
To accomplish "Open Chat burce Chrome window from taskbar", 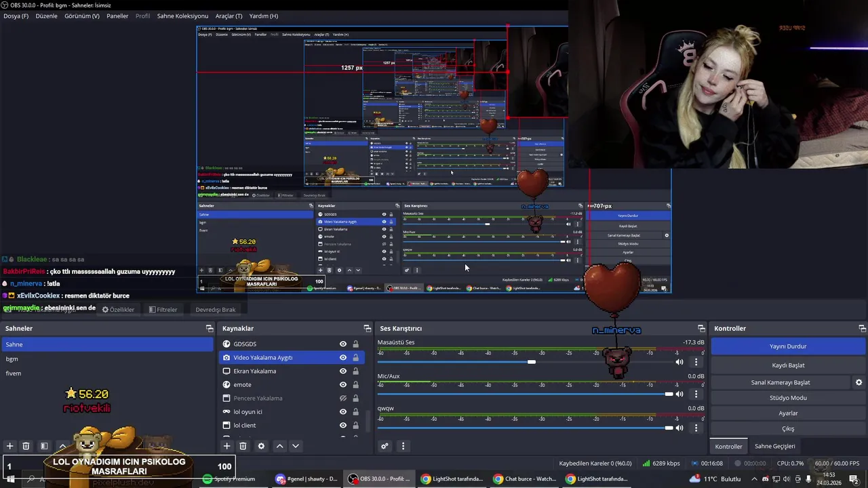I will point(526,479).
